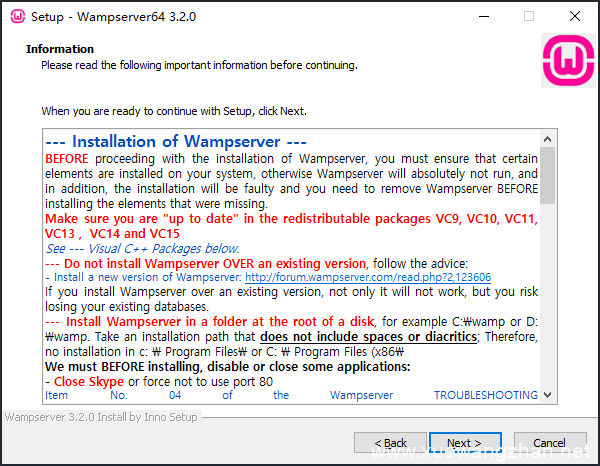Minimize the Setup window
The image size is (600, 466).
point(482,16)
